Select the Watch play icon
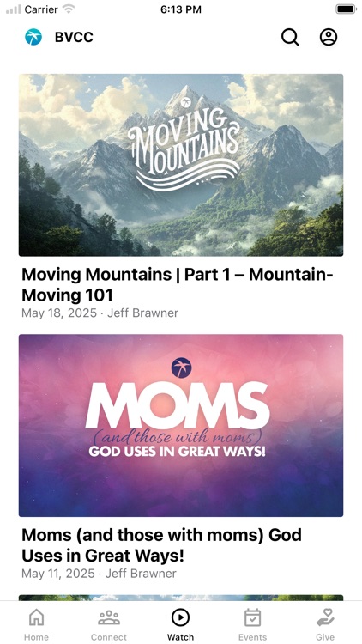This screenshot has width=362, height=644. 181,617
